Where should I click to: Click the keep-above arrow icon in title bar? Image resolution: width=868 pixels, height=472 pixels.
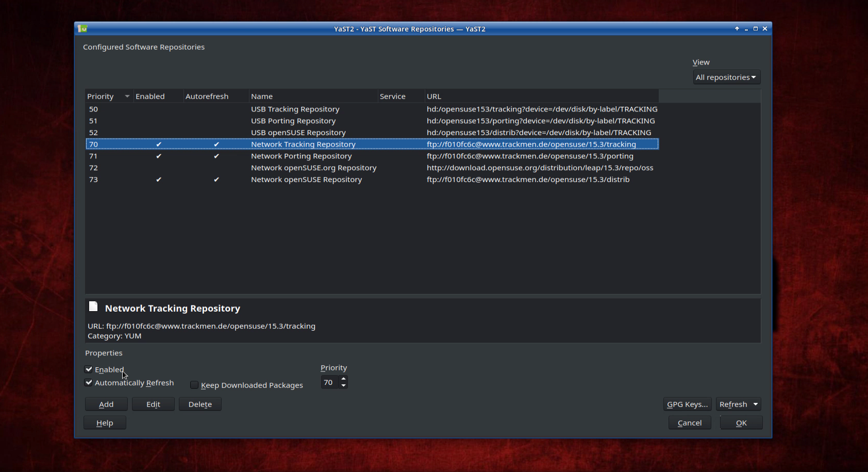(x=737, y=29)
